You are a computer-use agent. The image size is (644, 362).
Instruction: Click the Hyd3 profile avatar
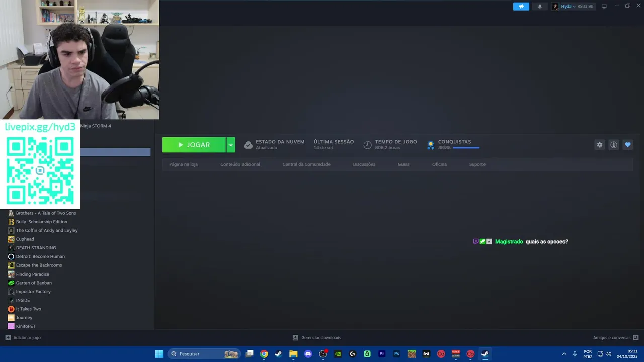pyautogui.click(x=555, y=6)
